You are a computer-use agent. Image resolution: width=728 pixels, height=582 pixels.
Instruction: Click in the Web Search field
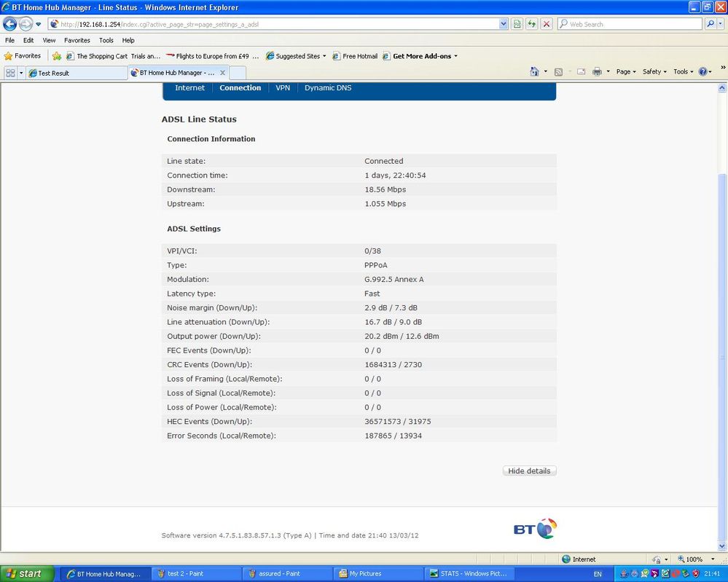[630, 23]
